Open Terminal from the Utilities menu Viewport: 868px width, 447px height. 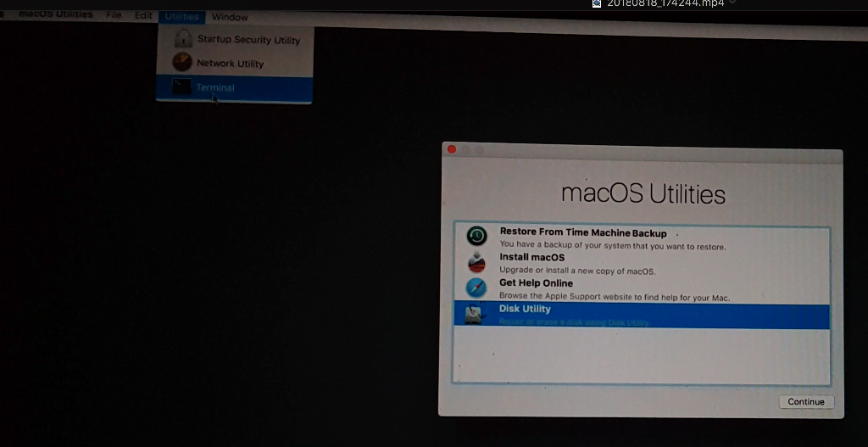tap(234, 87)
